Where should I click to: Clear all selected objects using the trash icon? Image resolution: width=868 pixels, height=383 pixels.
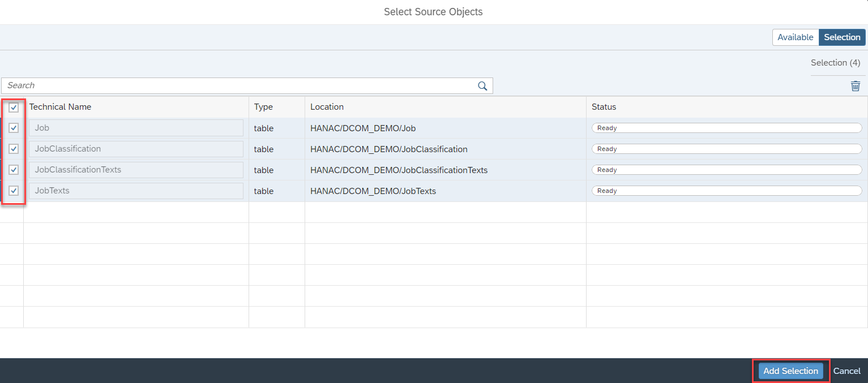pos(856,86)
